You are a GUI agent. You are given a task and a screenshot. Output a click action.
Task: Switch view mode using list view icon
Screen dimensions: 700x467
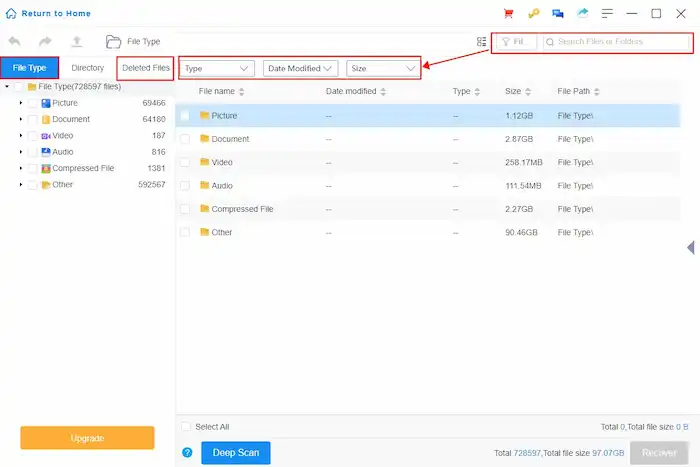pyautogui.click(x=482, y=42)
